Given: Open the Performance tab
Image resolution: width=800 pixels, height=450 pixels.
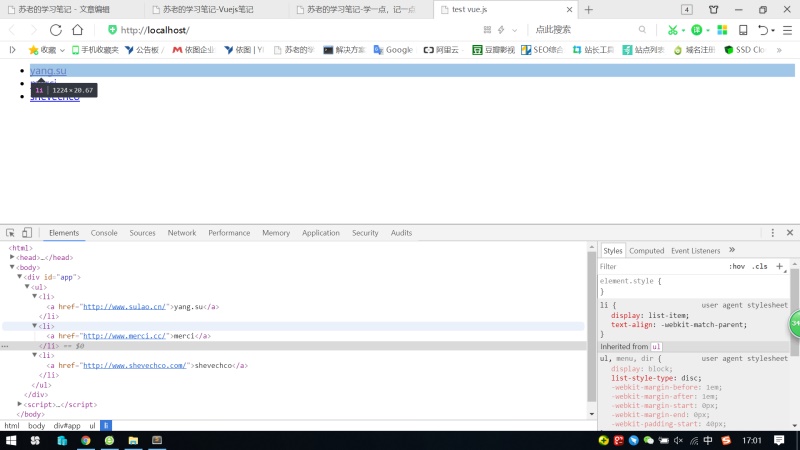Looking at the screenshot, I should click(x=229, y=233).
